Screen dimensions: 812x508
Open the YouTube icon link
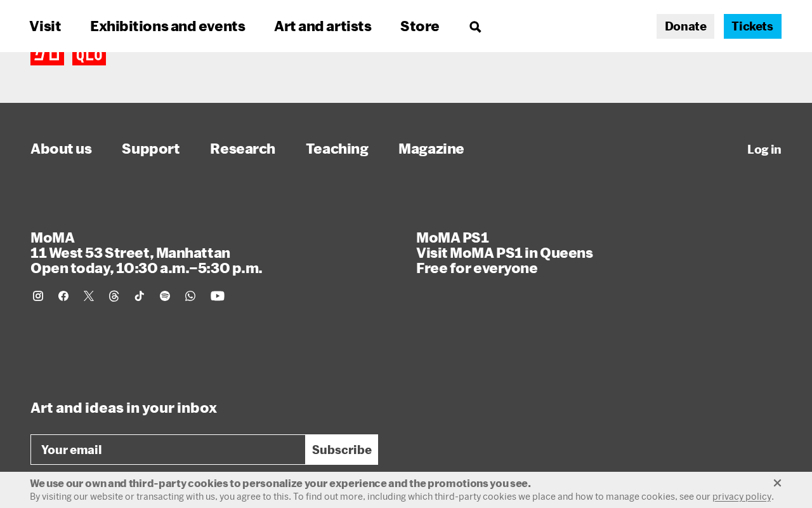tap(218, 296)
